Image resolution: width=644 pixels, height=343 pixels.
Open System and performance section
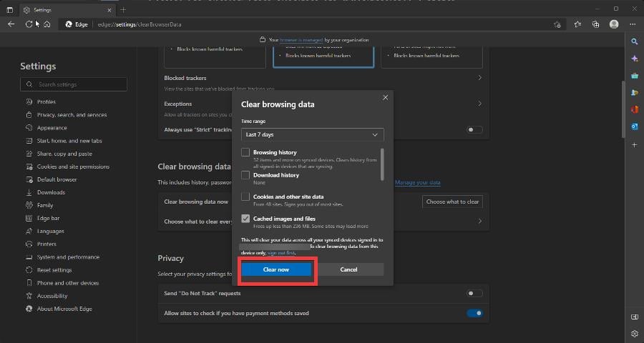click(68, 257)
